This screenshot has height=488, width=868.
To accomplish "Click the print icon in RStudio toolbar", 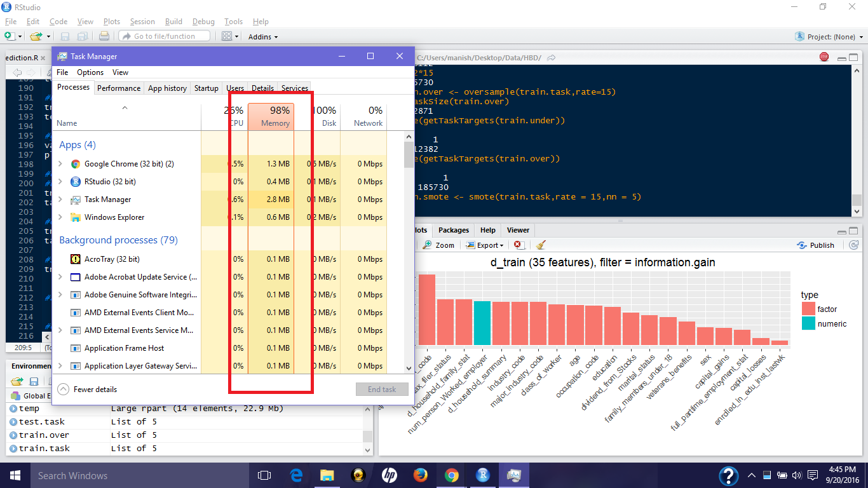I will pos(104,37).
